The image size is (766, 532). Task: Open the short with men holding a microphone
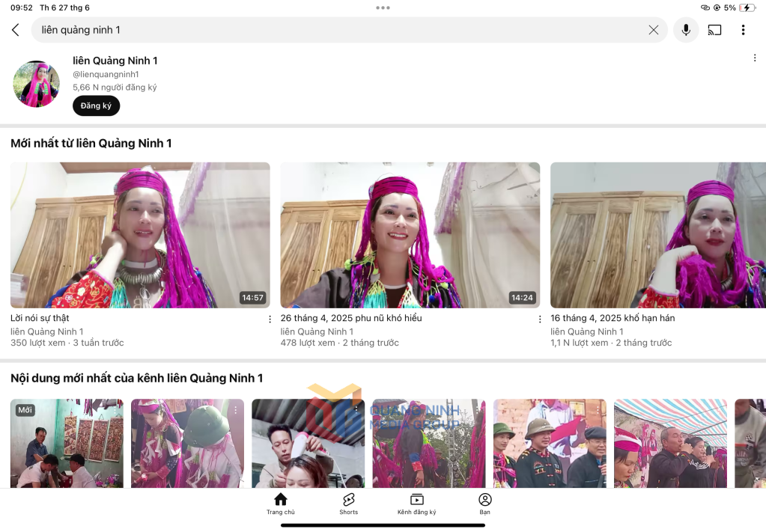pyautogui.click(x=550, y=443)
